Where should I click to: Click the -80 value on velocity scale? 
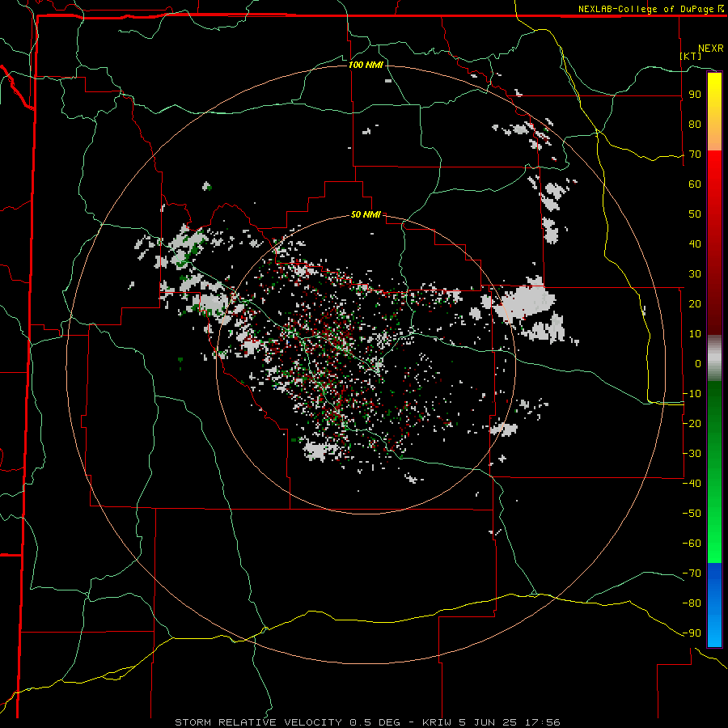coord(692,603)
